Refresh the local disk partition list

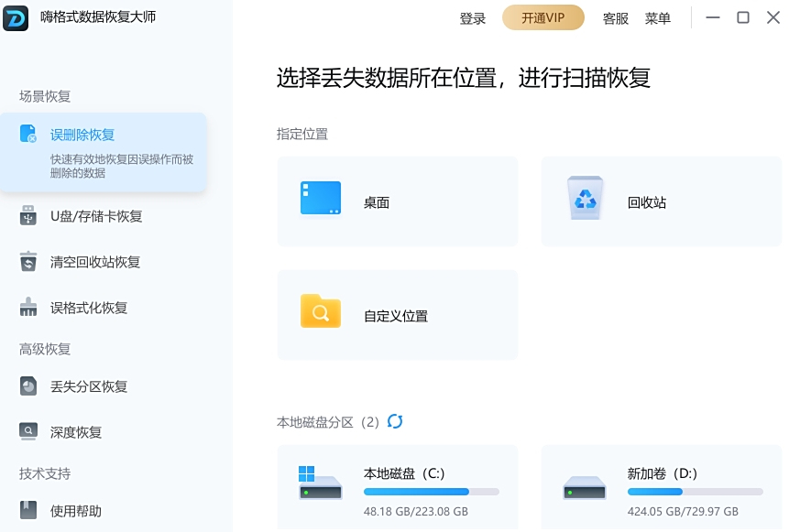point(395,421)
